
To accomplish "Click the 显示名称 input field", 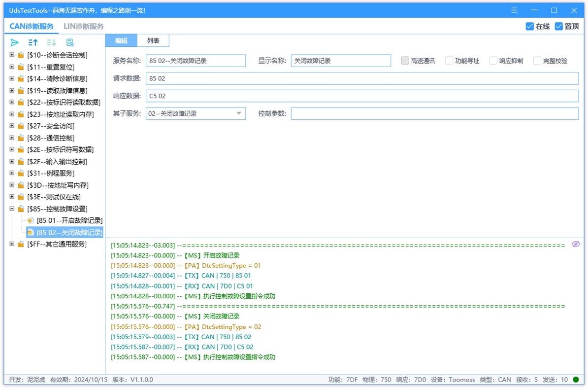I will 341,61.
